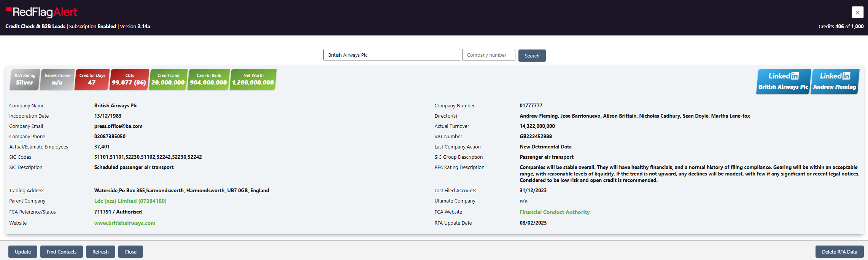Select actual turnover 14,322,000,000
The width and height of the screenshot is (868, 260).
(537, 126)
